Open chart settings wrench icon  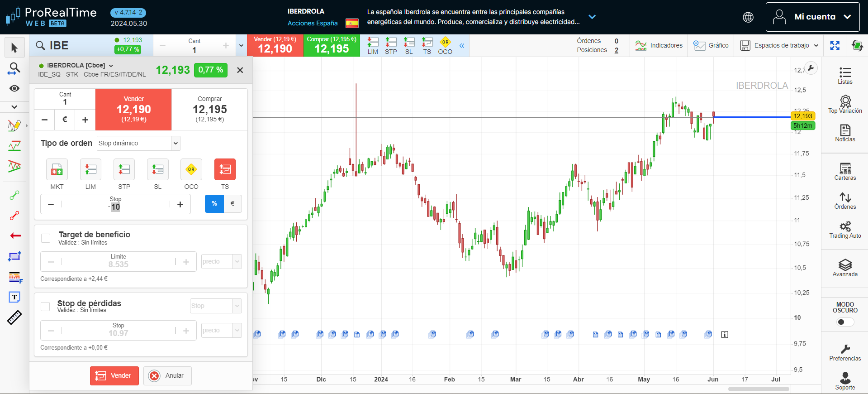(x=811, y=68)
